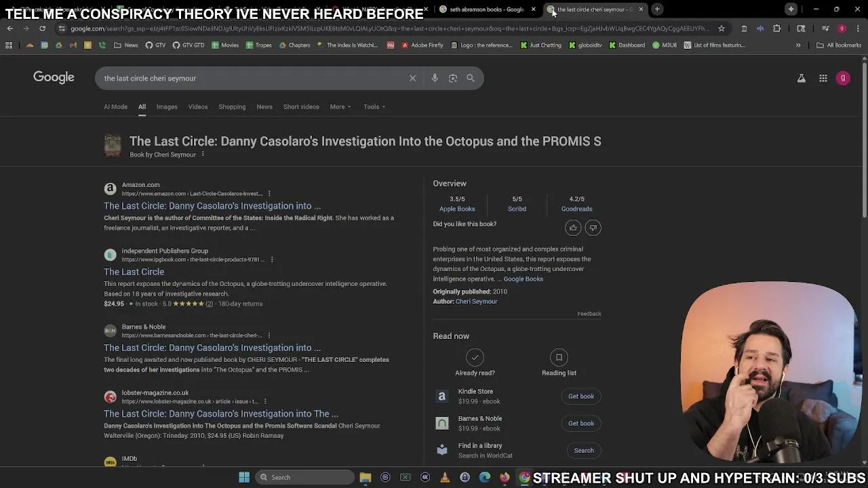Click the book cover thumbnail
This screenshot has width=868, height=488.
point(113,146)
